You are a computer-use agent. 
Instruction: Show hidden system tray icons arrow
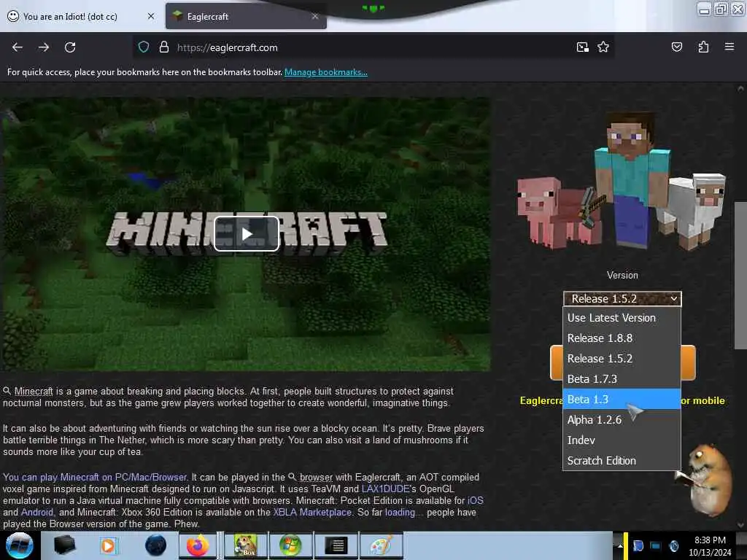coord(619,546)
